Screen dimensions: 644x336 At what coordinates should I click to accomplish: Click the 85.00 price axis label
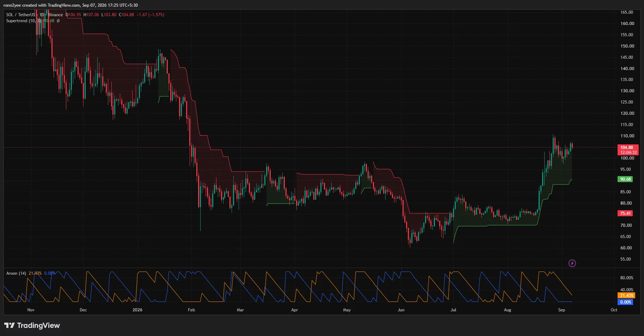point(626,192)
